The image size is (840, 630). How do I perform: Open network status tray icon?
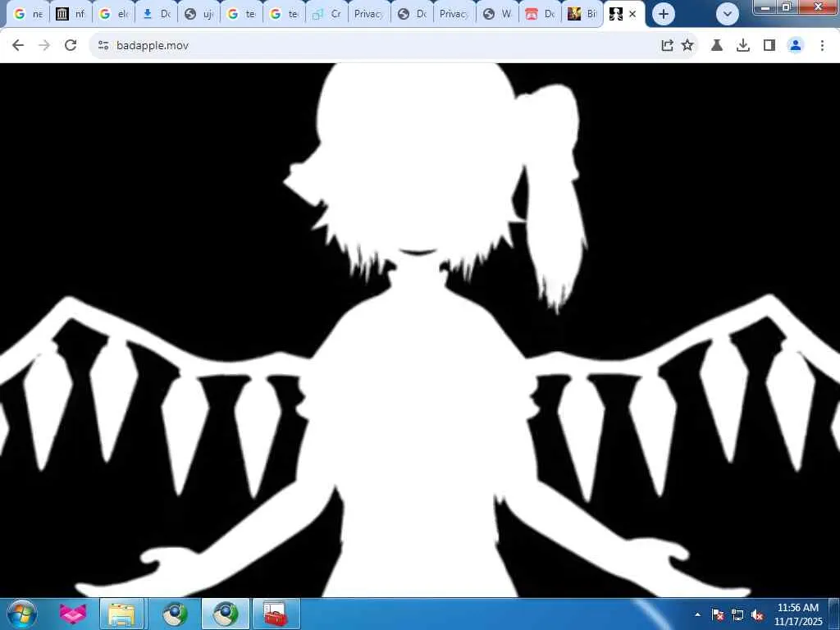tap(737, 614)
